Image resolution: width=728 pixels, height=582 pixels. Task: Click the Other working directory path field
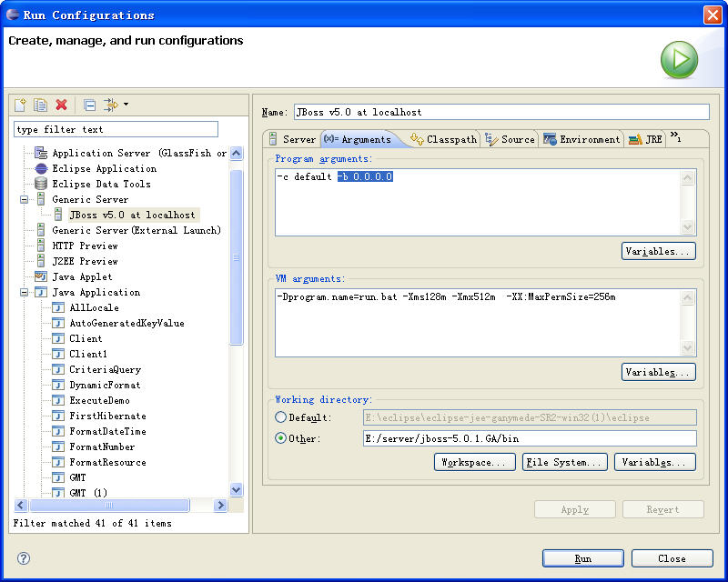[530, 438]
